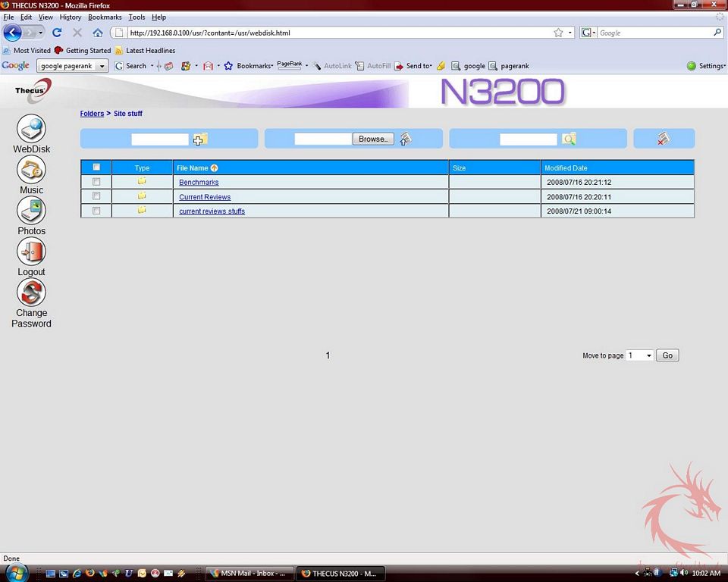Viewport: 728px width, 582px height.
Task: Click the Browse button
Action: (373, 139)
